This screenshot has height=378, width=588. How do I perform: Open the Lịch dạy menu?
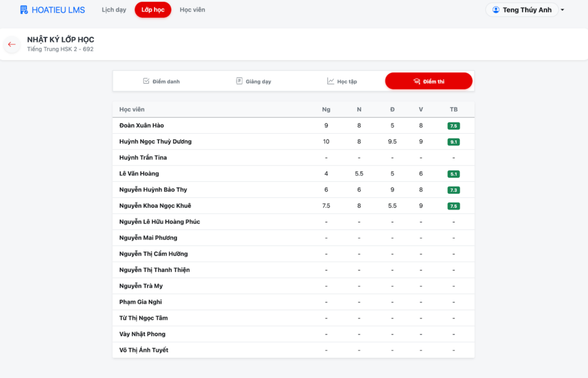pyautogui.click(x=114, y=10)
